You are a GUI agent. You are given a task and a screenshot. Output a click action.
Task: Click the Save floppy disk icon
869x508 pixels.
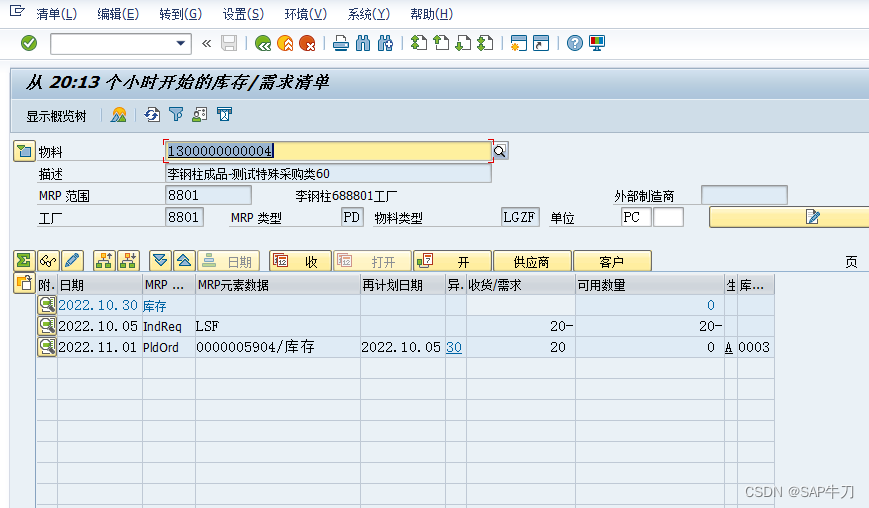click(229, 43)
